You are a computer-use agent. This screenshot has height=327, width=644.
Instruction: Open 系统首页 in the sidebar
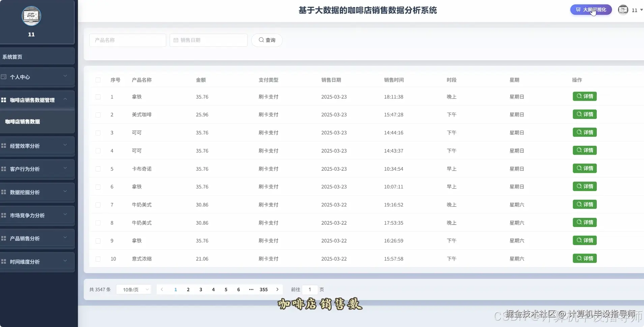tap(12, 57)
